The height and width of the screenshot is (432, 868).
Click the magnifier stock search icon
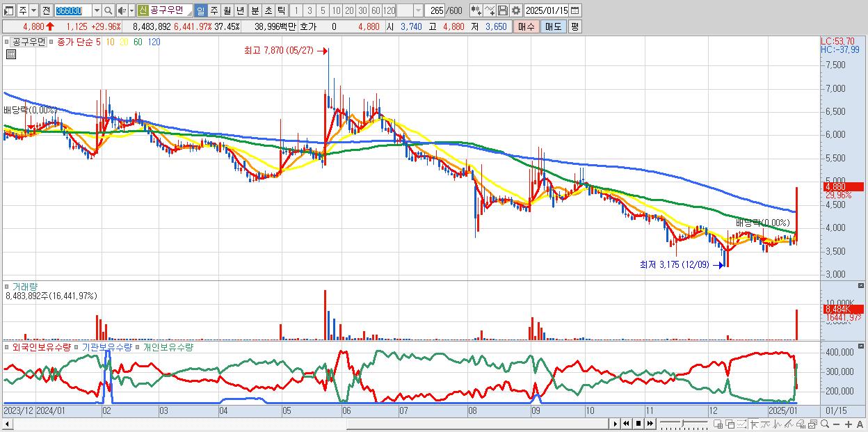pos(108,10)
